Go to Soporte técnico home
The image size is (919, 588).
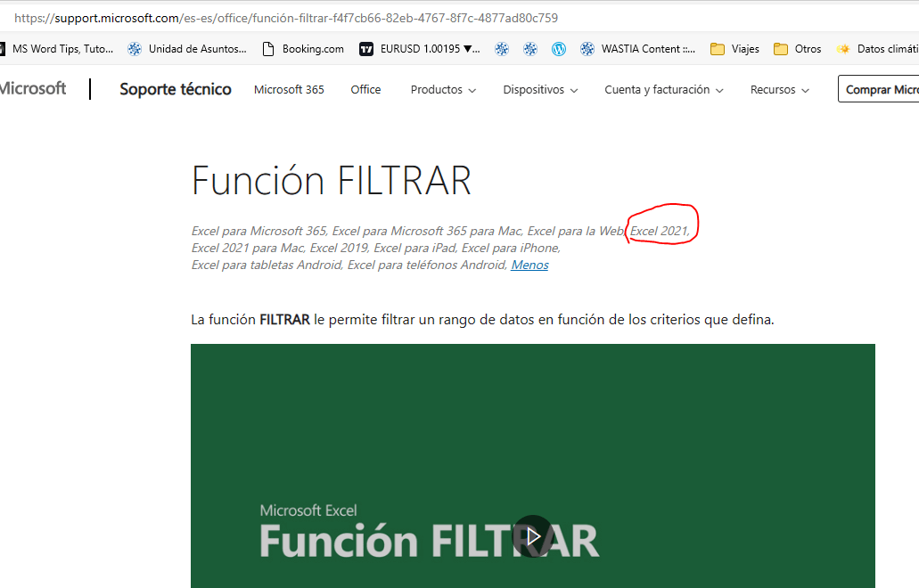[x=176, y=89]
